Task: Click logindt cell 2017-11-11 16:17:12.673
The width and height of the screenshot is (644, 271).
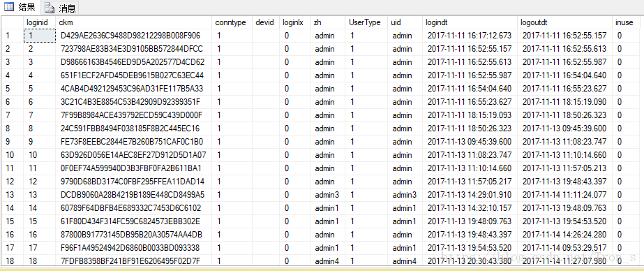Action: tap(470, 36)
